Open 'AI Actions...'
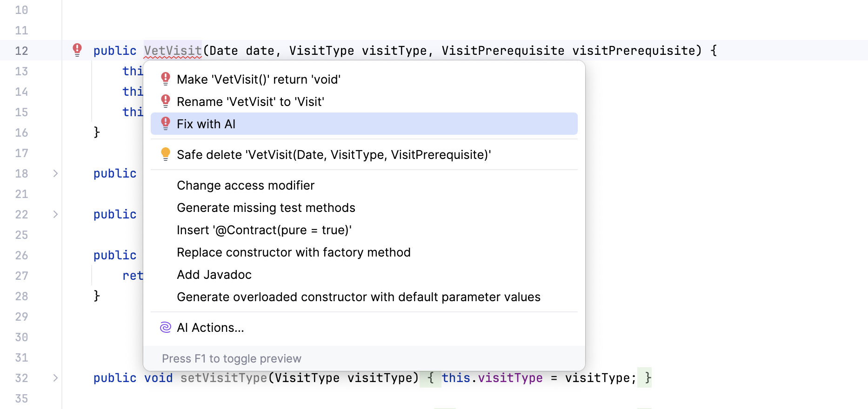The image size is (868, 409). point(210,327)
